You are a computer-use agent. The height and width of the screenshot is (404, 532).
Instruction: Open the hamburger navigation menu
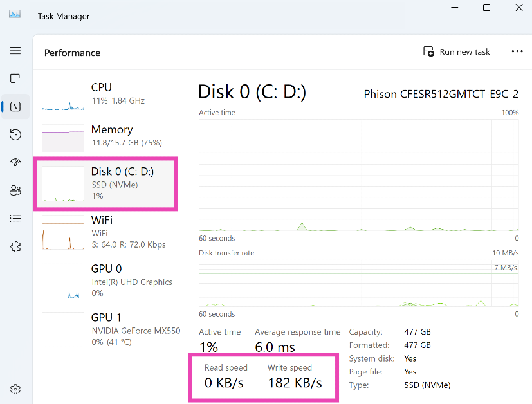pos(15,51)
